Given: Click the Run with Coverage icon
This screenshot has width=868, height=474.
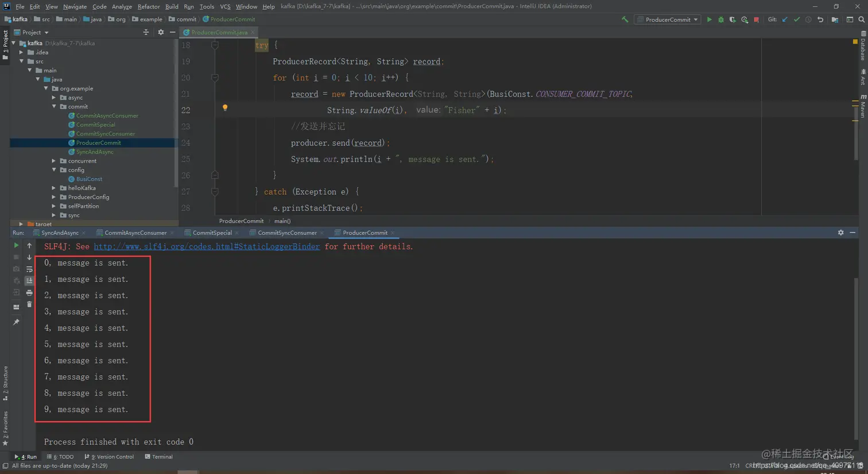Looking at the screenshot, I should pyautogui.click(x=733, y=20).
